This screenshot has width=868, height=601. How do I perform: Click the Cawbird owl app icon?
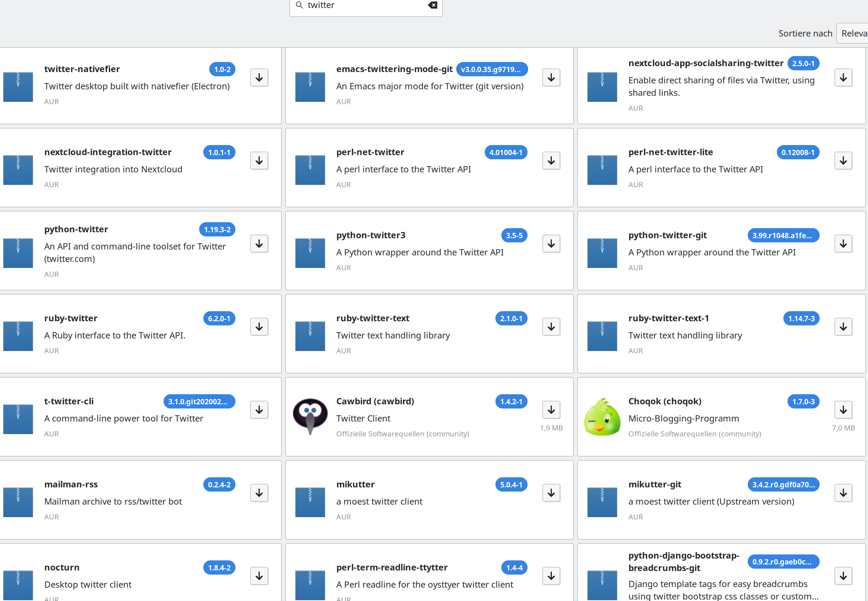(x=310, y=416)
